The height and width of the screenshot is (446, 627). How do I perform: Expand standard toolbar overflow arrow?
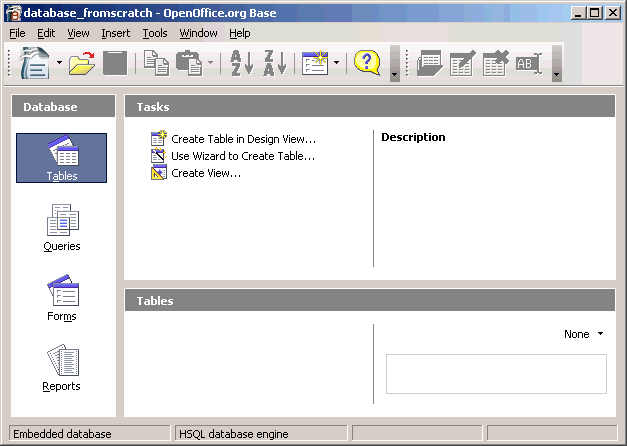pyautogui.click(x=395, y=64)
